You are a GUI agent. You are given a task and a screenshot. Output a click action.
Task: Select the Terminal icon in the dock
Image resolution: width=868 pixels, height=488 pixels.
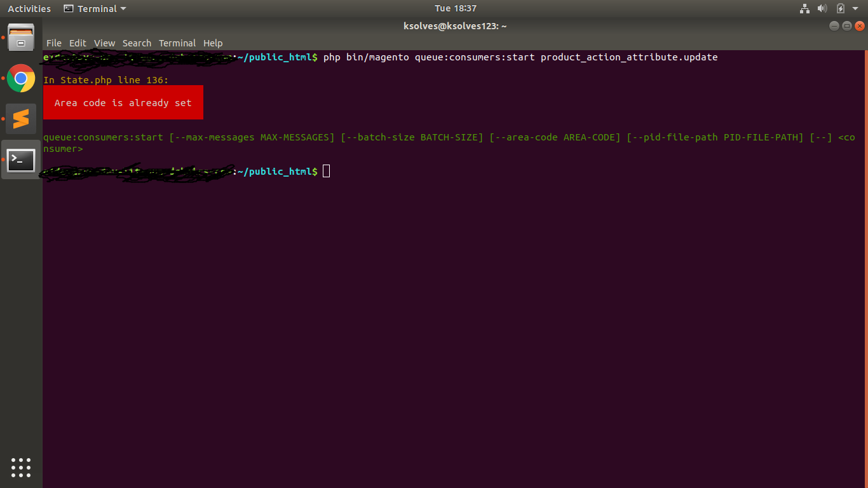pyautogui.click(x=21, y=160)
